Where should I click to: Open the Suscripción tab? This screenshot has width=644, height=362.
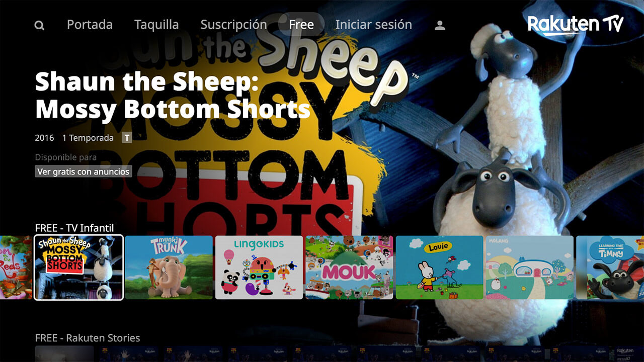coord(233,25)
